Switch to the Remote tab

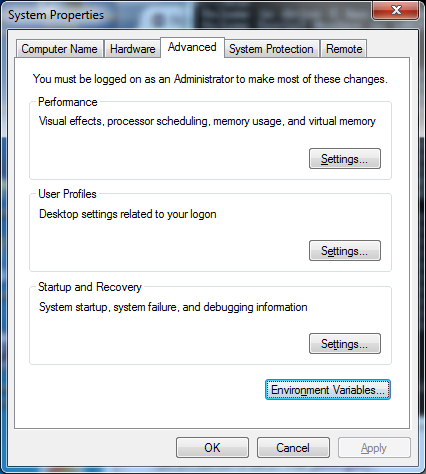pyautogui.click(x=344, y=49)
